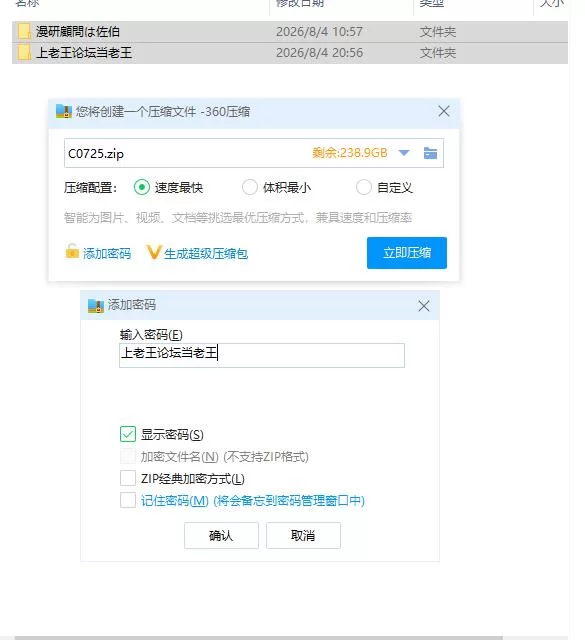Image resolution: width=585 pixels, height=640 pixels.
Task: Click the horizontal scrollbar at window bottom
Action: (x=258, y=638)
